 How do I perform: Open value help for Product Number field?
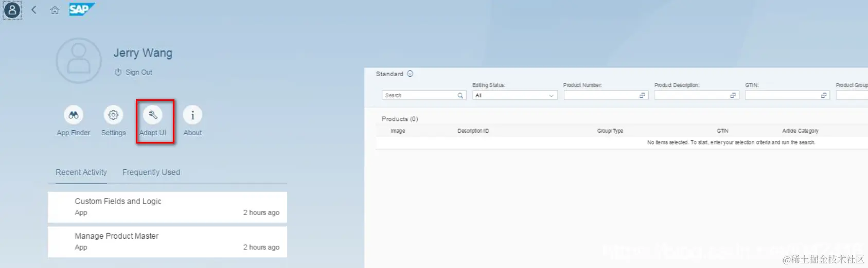click(x=642, y=95)
